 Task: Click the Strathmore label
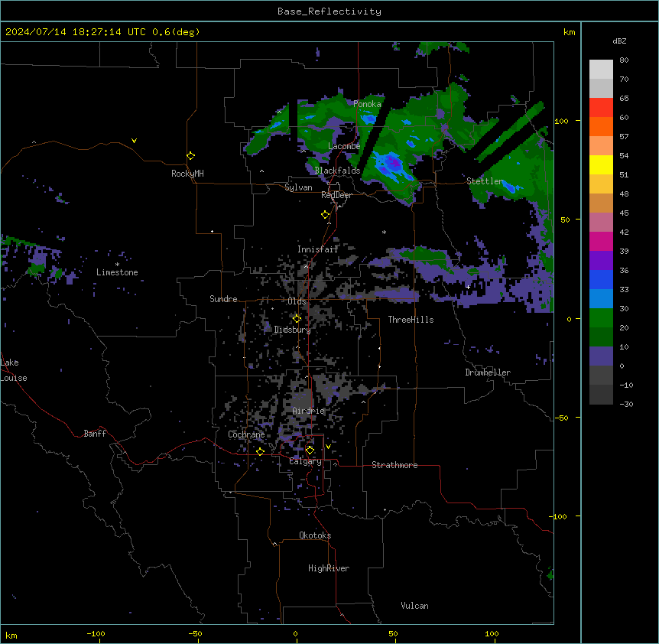tap(394, 465)
